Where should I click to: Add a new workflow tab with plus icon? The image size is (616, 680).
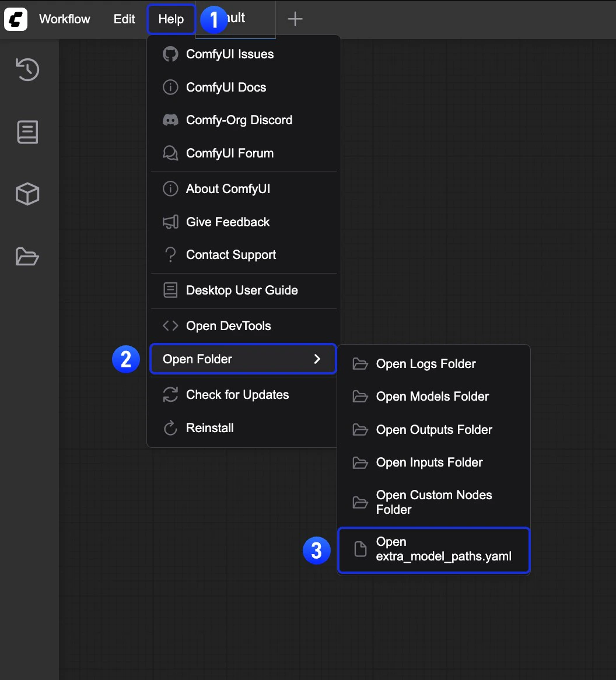click(x=295, y=19)
